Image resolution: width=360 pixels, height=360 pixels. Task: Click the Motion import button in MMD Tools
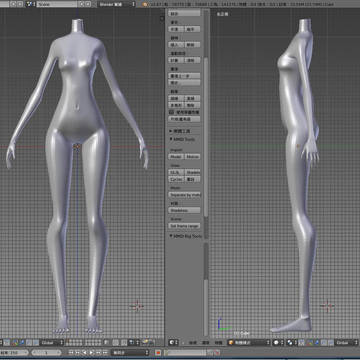pyautogui.click(x=192, y=156)
